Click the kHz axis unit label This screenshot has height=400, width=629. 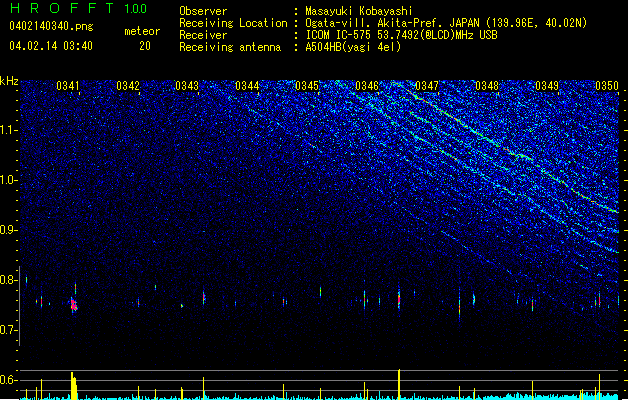pyautogui.click(x=9, y=81)
